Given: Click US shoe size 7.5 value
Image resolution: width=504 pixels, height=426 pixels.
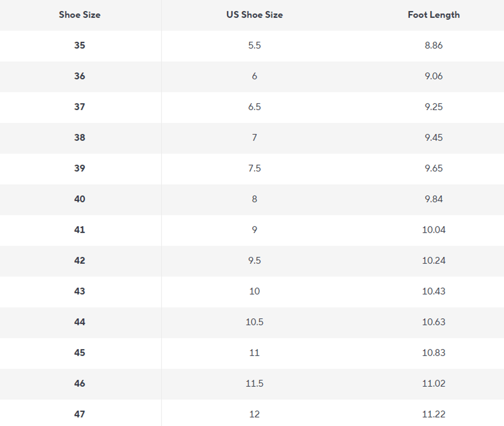Looking at the screenshot, I should (x=254, y=168).
